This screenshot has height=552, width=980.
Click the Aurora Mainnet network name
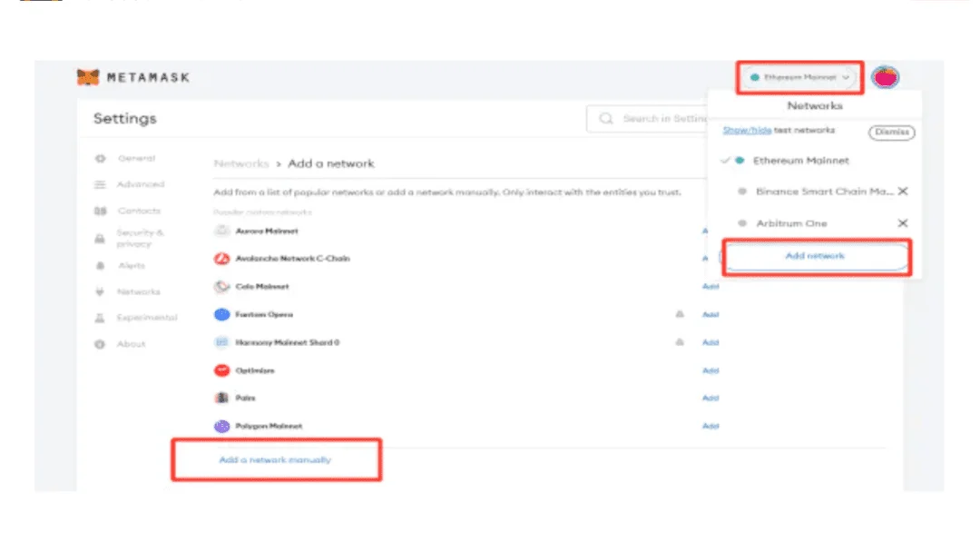[267, 231]
